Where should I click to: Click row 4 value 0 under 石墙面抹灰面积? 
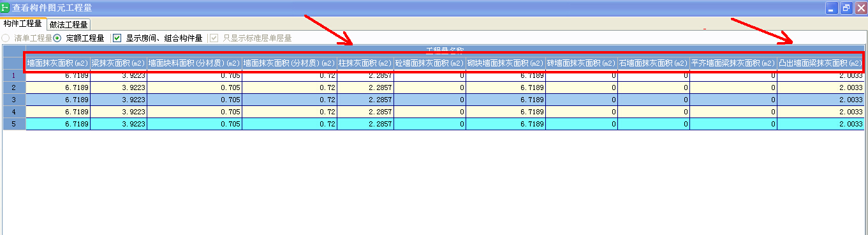(654, 112)
